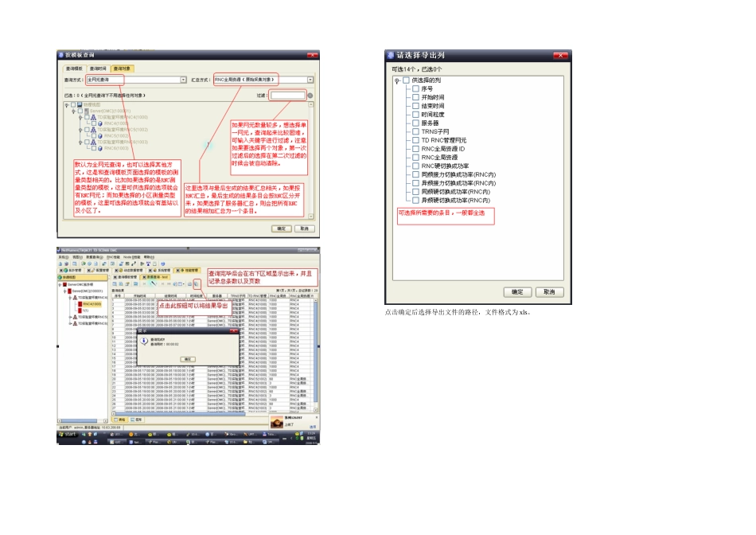The width and height of the screenshot is (756, 535).
Task: Close the 提示 message box
Action: pyautogui.click(x=233, y=330)
